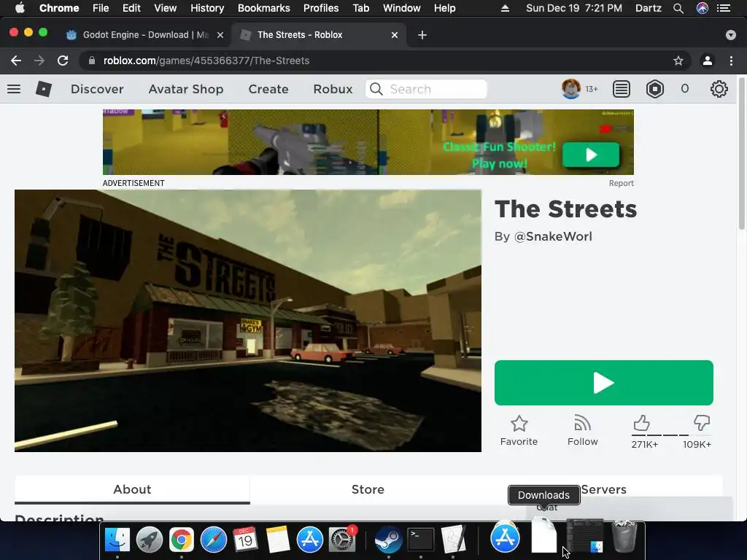747x560 pixels.
Task: Click the Follow feed icon
Action: [582, 424]
